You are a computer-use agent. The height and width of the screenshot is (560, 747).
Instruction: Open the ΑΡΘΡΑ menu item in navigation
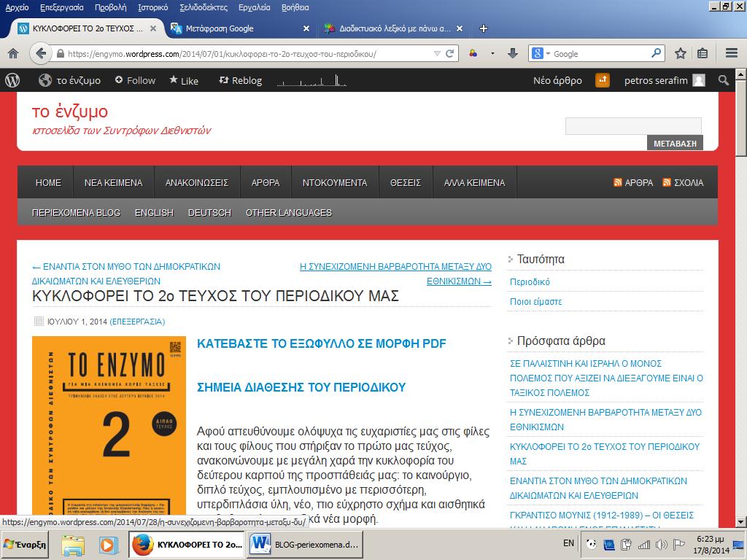coord(266,182)
